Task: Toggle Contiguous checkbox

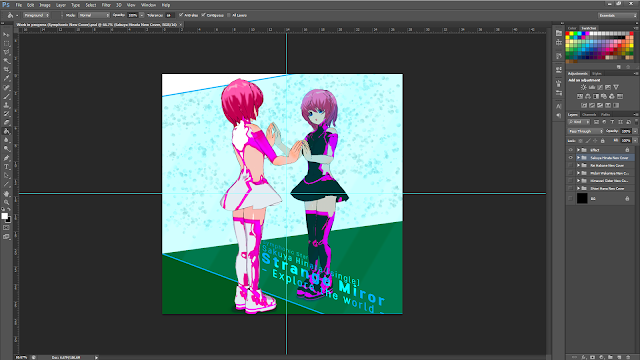Action: click(203, 15)
